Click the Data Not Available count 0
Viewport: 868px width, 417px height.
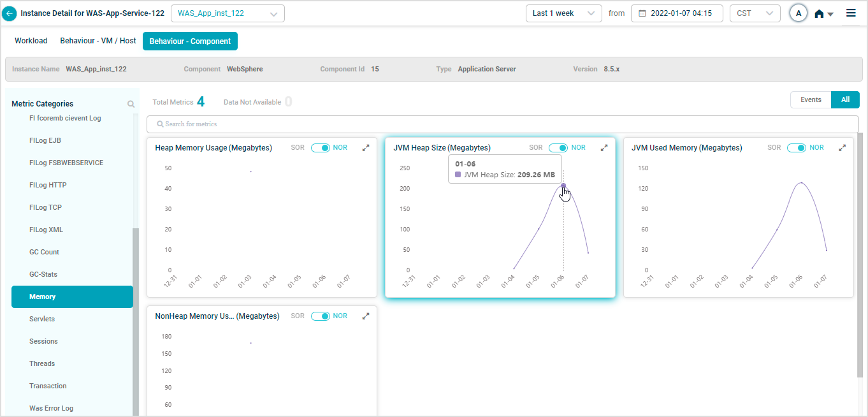pos(288,101)
